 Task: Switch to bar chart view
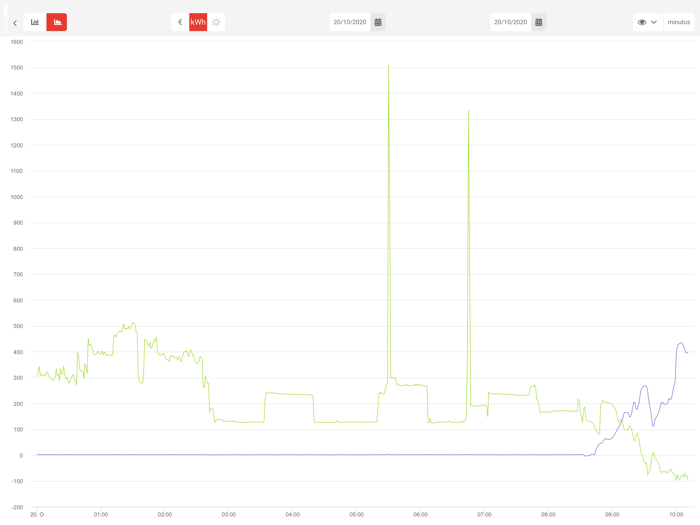pyautogui.click(x=35, y=22)
